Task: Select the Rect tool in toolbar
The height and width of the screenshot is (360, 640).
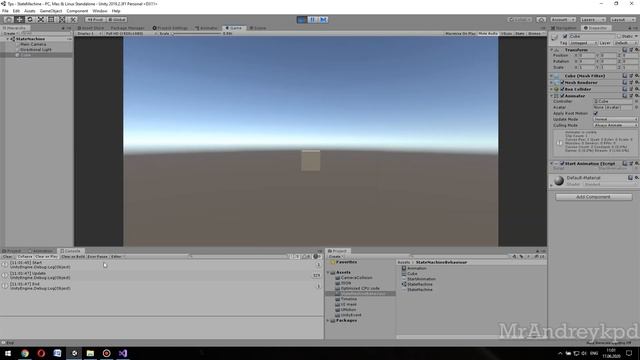Action: click(x=51, y=20)
